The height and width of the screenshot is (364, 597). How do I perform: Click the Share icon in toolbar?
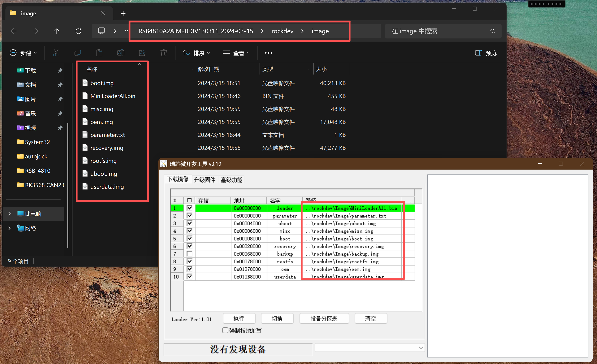pyautogui.click(x=142, y=53)
